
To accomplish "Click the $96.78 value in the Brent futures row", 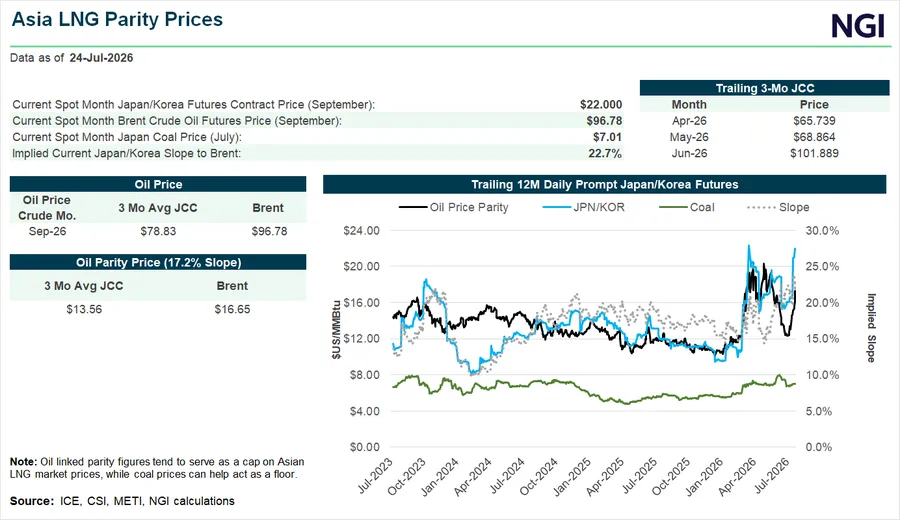I will coord(604,121).
